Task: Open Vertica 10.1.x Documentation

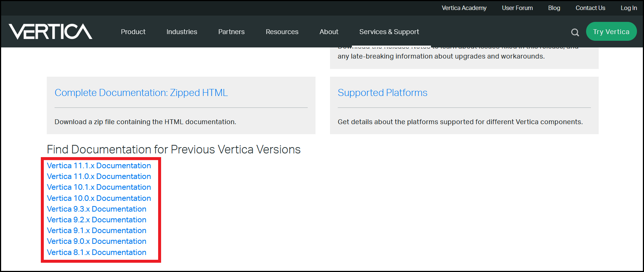Action: pyautogui.click(x=99, y=187)
